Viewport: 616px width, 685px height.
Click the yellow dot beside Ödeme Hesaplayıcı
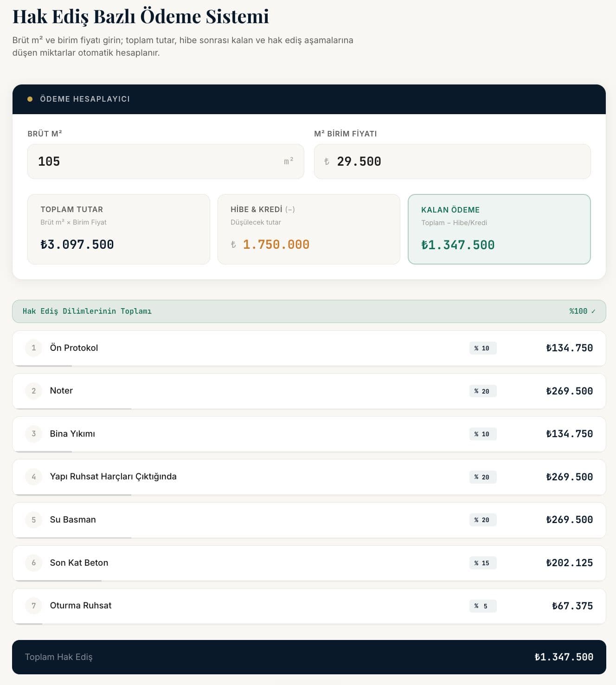30,99
